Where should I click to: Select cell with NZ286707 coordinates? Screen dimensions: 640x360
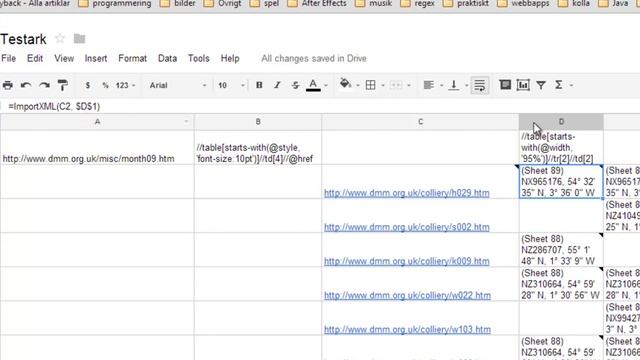point(561,250)
